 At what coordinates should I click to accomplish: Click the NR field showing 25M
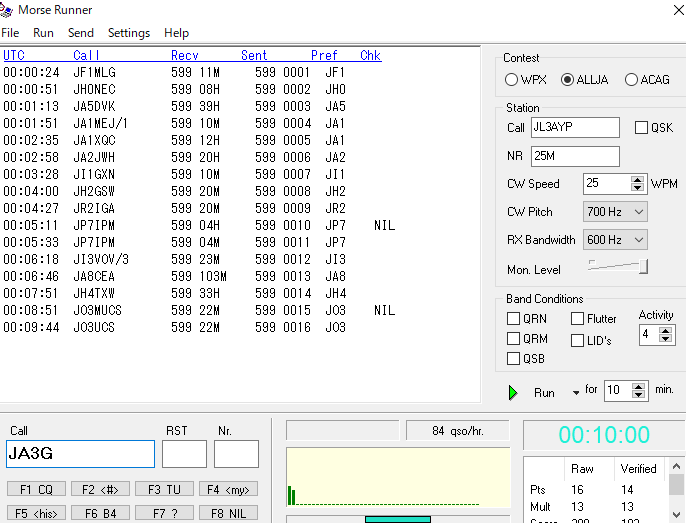pyautogui.click(x=575, y=156)
